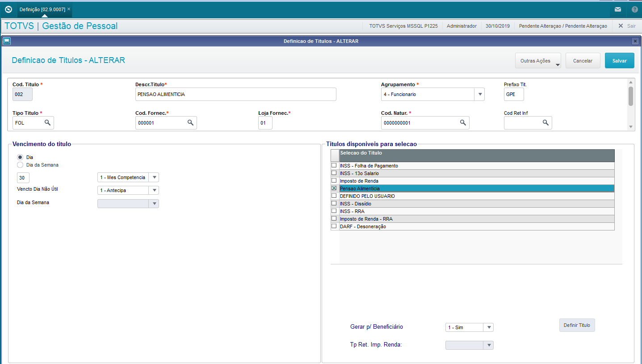Open the Gerar p/ Beneficiário dropdown
This screenshot has height=364, width=642.
pyautogui.click(x=488, y=327)
